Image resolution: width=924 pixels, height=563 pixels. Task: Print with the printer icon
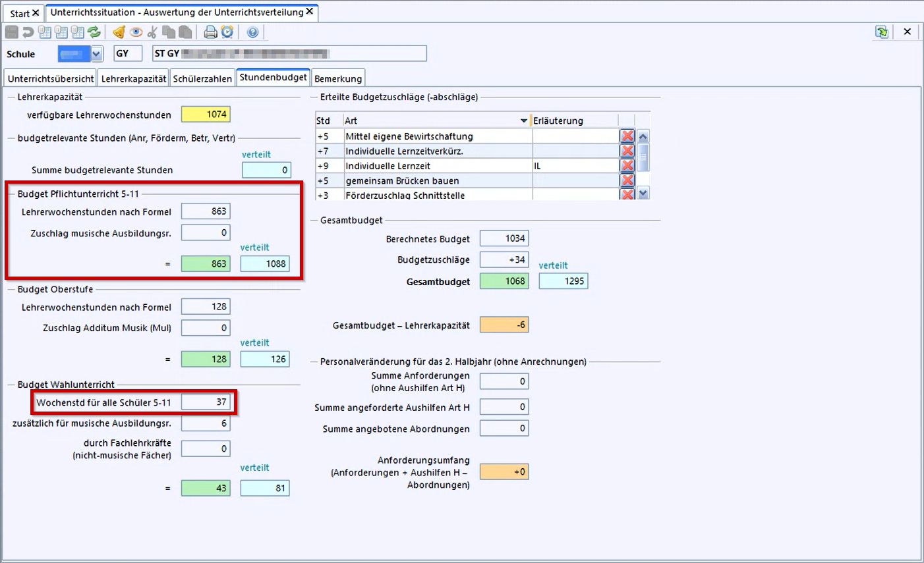point(210,32)
